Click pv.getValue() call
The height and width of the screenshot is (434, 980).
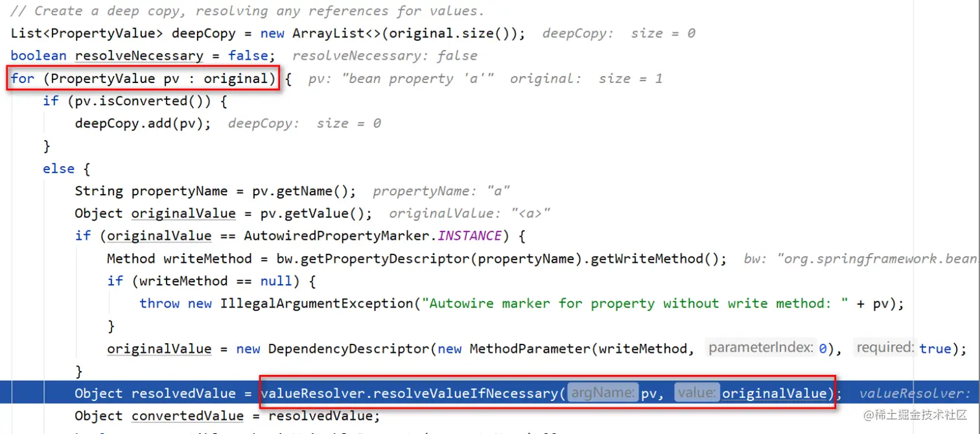313,213
